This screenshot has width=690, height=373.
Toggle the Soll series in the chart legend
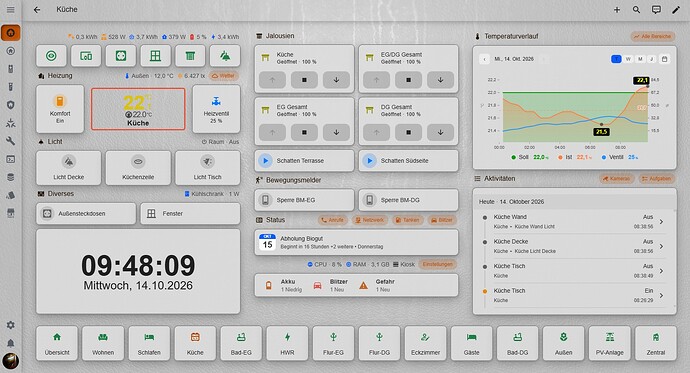coord(529,157)
